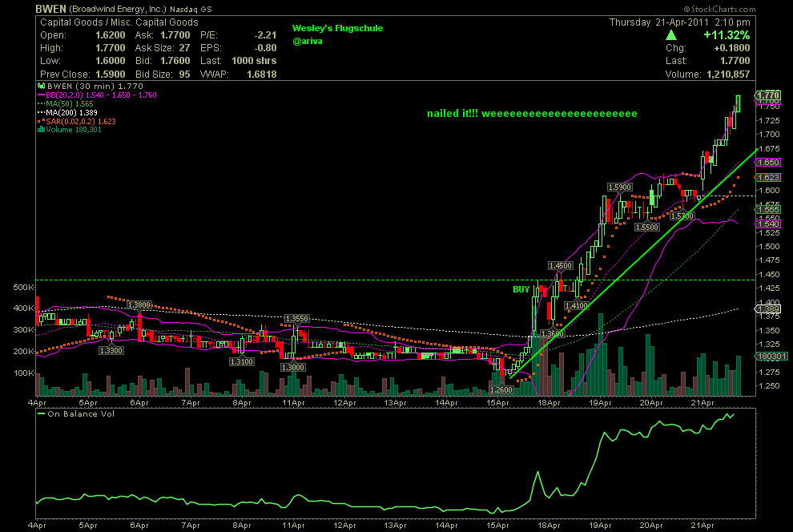Screen dimensions: 793x532
Task: Click the 1.4500 price callout
Action: [x=561, y=265]
